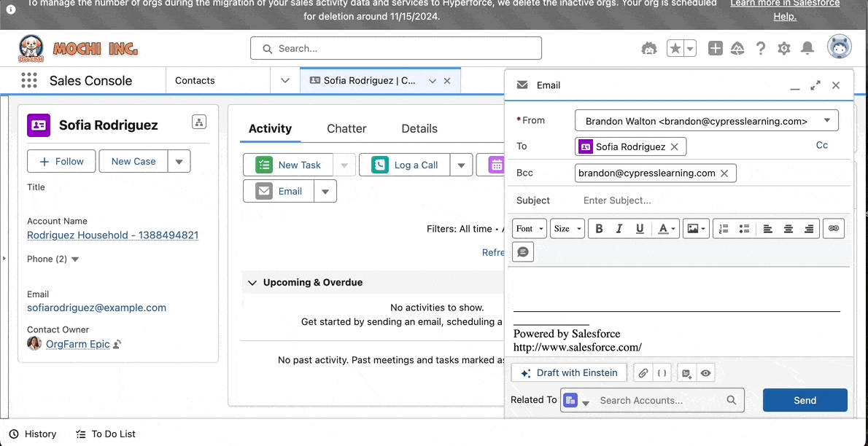Apply underline formatting in email editor
This screenshot has width=868, height=446.
[x=640, y=229]
